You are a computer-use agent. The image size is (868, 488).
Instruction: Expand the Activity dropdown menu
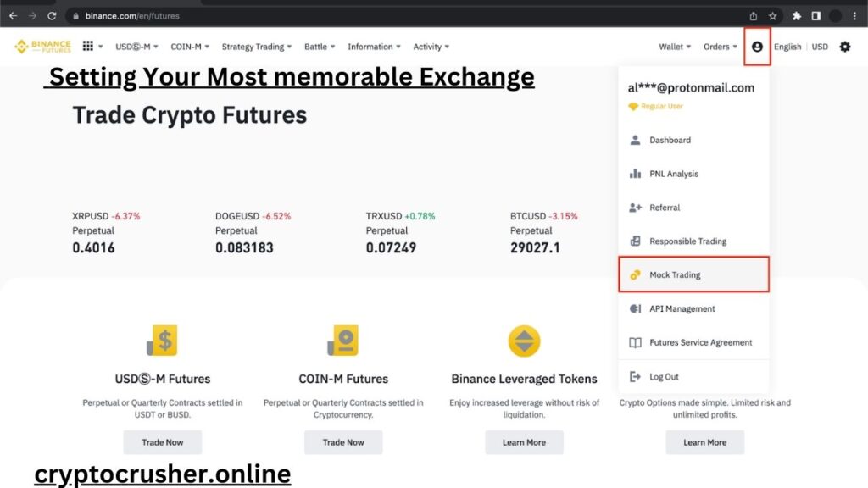(x=431, y=47)
